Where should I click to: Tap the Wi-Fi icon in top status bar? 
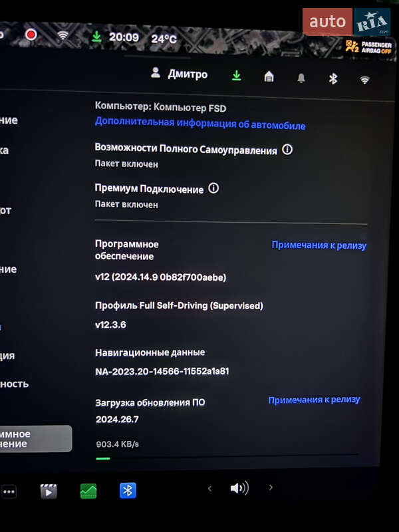[63, 35]
